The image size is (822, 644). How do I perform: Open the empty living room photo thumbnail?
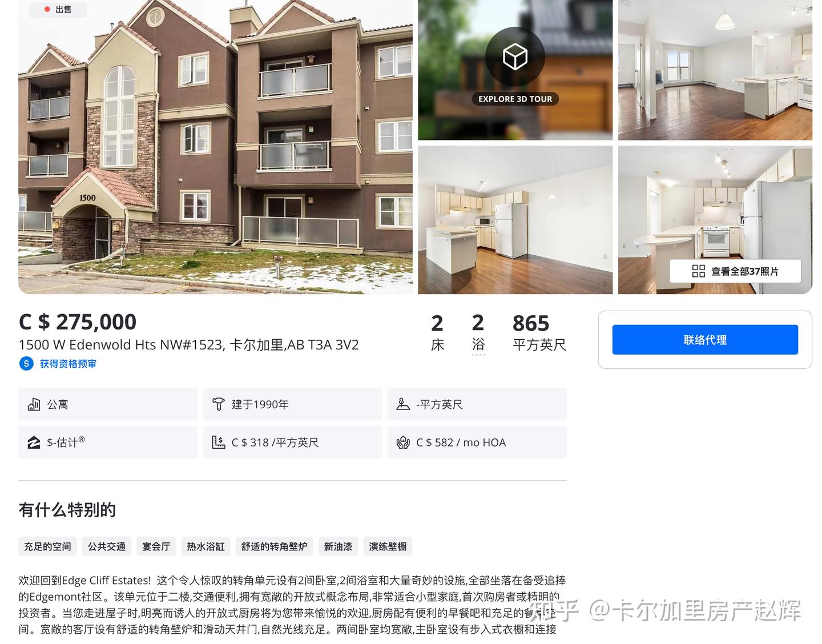click(715, 70)
